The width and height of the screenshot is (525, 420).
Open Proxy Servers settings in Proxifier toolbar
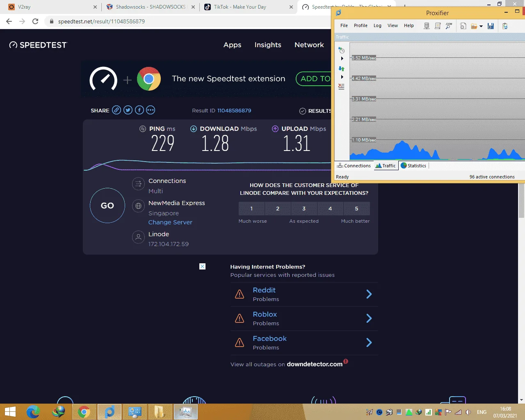(x=427, y=26)
